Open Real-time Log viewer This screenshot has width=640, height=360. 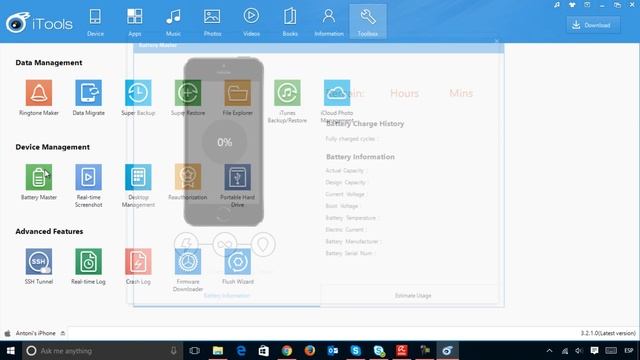(x=89, y=262)
